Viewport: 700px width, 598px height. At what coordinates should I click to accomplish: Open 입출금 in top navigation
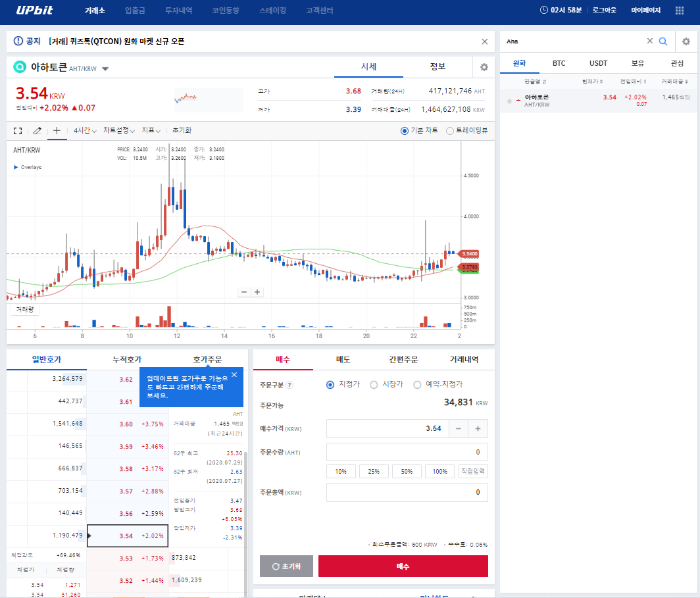pos(135,11)
